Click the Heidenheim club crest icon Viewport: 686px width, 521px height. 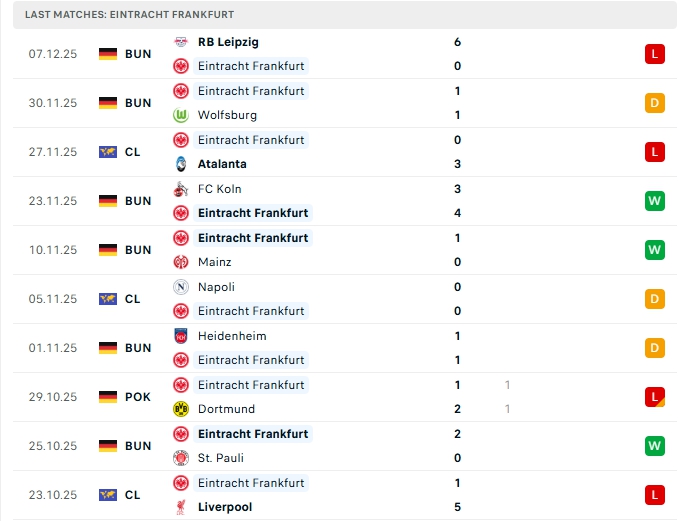coord(181,336)
